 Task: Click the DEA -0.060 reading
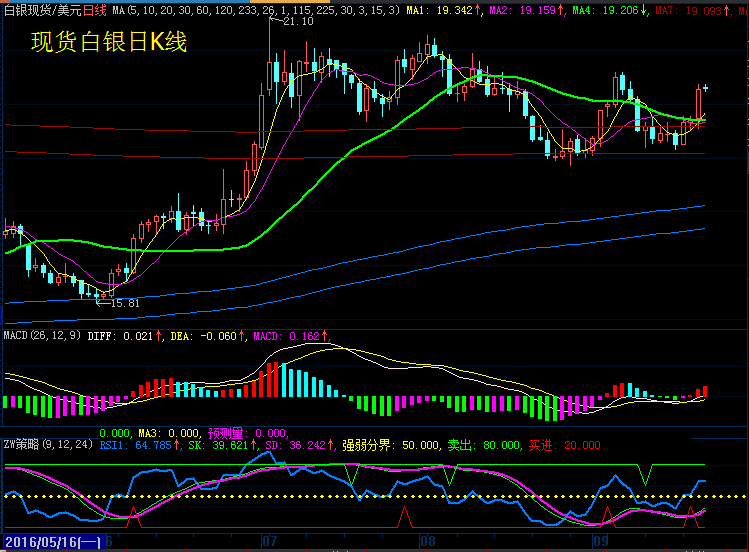point(209,336)
